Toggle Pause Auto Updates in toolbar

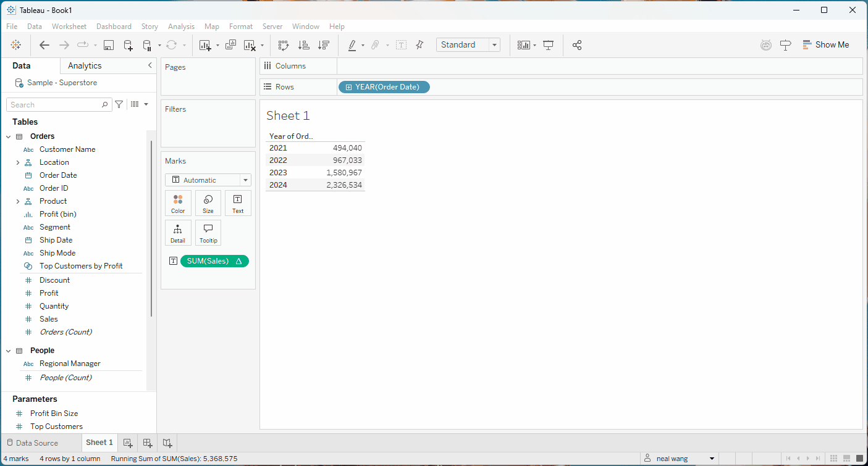147,45
